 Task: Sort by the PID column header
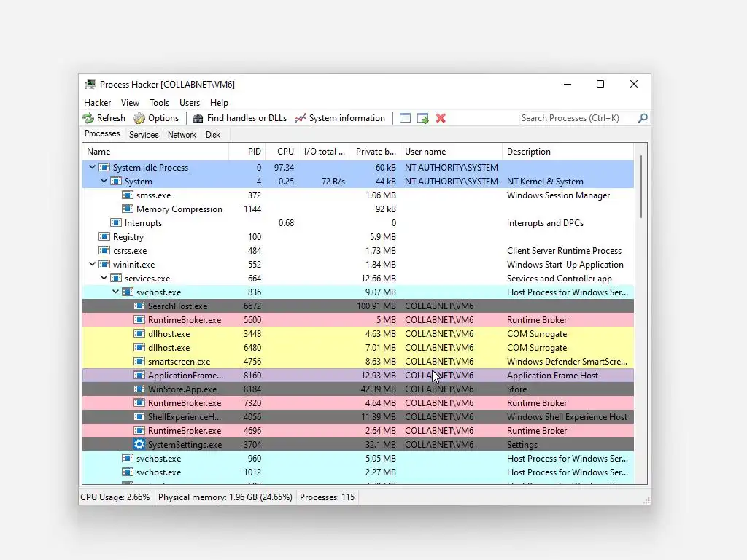(247, 152)
